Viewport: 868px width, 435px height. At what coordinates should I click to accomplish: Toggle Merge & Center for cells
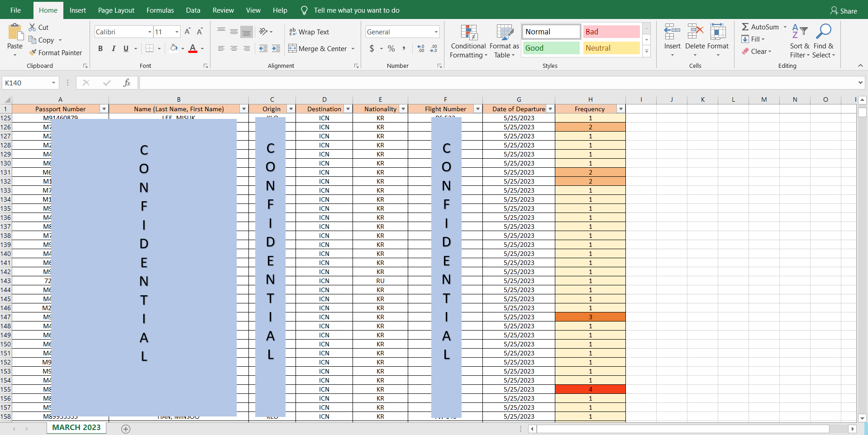coord(318,48)
